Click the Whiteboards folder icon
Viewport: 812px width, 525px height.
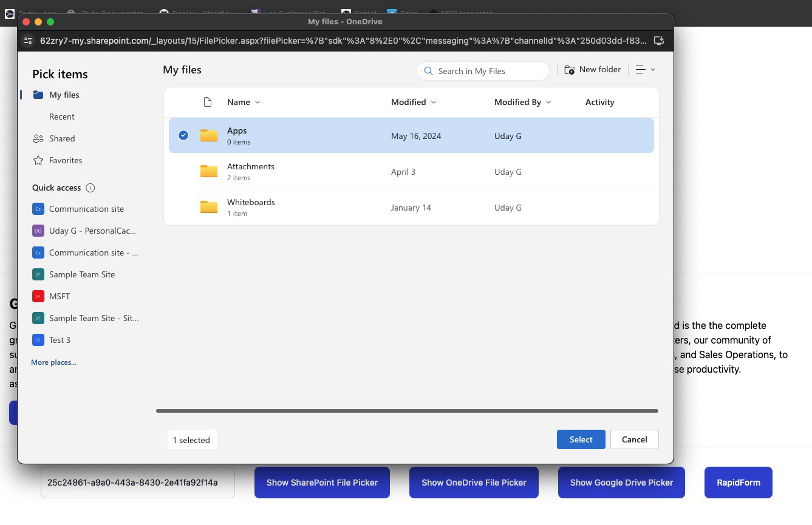pyautogui.click(x=209, y=207)
